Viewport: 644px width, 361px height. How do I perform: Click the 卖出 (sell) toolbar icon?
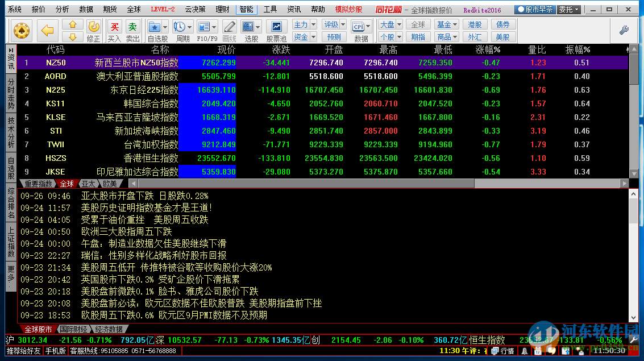point(132,30)
